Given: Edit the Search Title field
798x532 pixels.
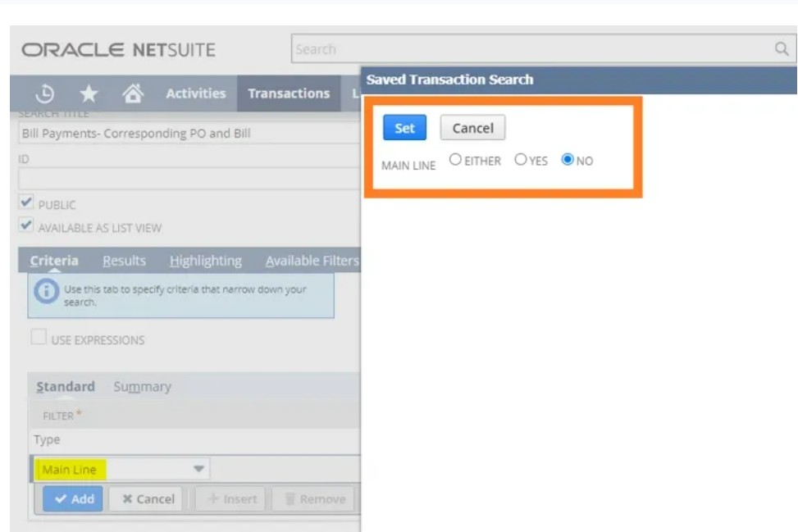Looking at the screenshot, I should coord(189,134).
